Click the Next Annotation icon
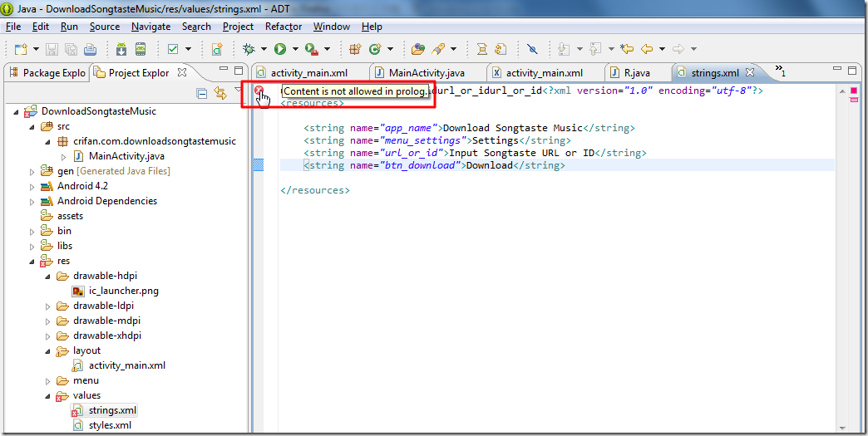 pyautogui.click(x=564, y=49)
